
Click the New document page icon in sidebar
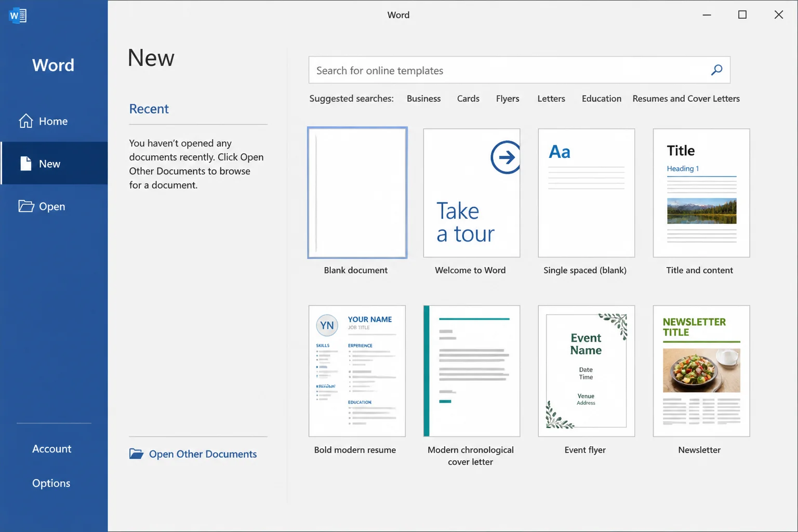[26, 163]
